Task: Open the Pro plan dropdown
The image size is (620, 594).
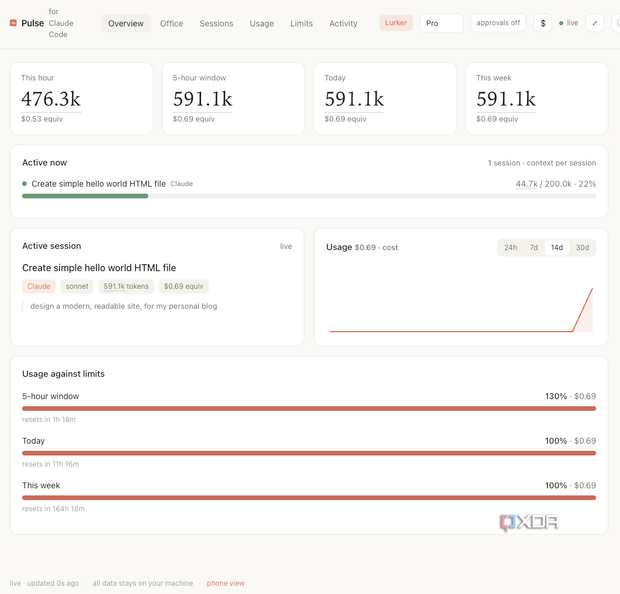Action: coord(441,23)
